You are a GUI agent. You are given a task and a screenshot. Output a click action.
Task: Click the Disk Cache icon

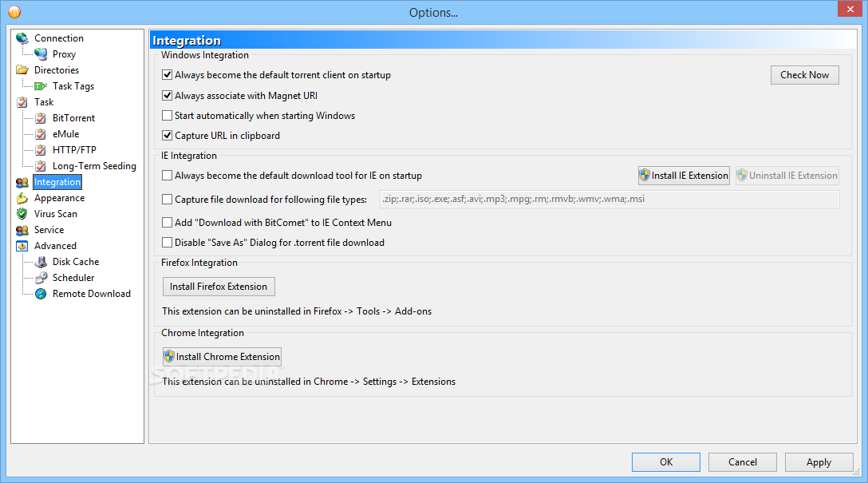pyautogui.click(x=41, y=262)
